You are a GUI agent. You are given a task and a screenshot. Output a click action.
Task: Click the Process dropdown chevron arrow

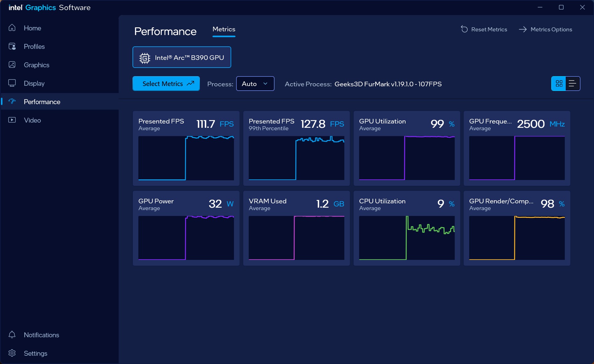(x=265, y=84)
